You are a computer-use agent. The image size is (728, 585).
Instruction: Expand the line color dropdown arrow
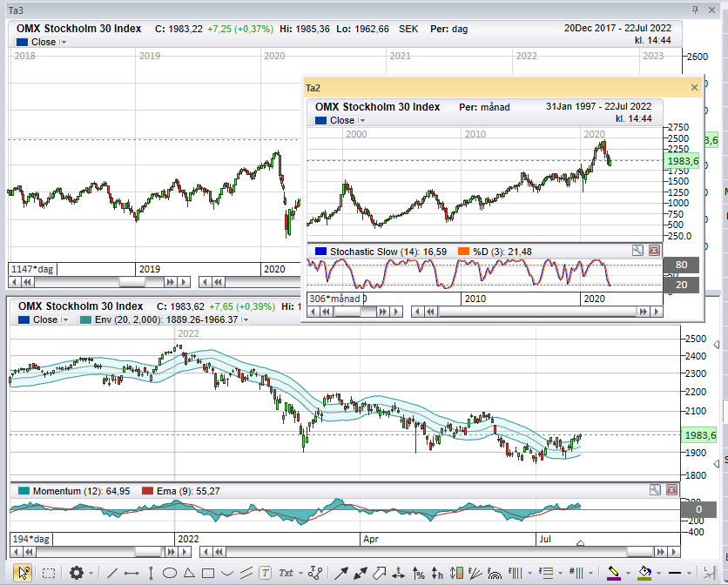(x=628, y=574)
